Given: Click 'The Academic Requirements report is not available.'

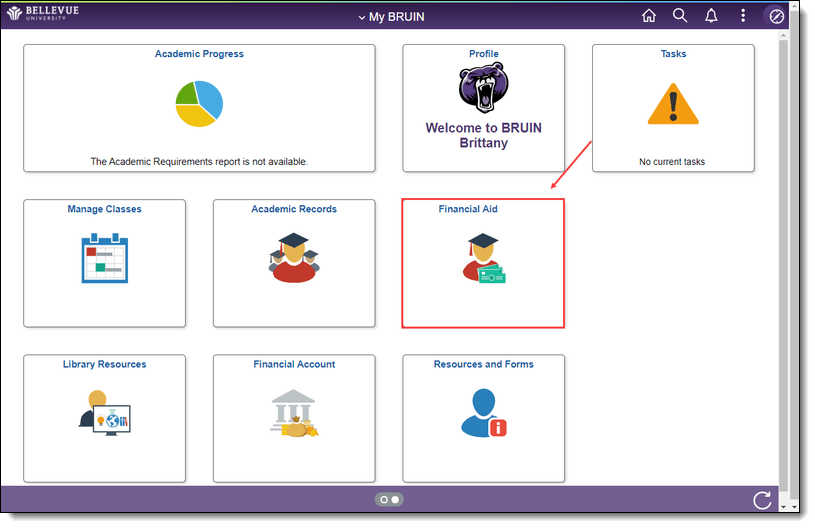Looking at the screenshot, I should tap(199, 162).
